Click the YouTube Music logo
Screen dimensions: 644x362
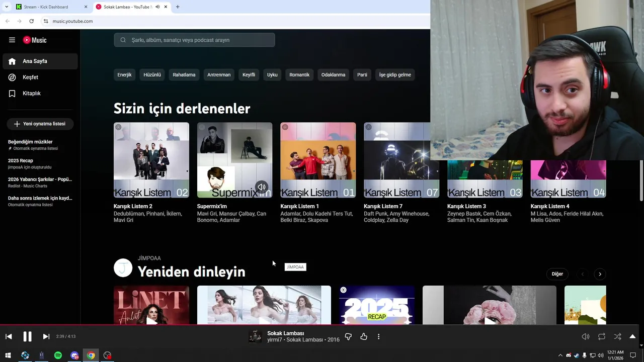point(35,40)
